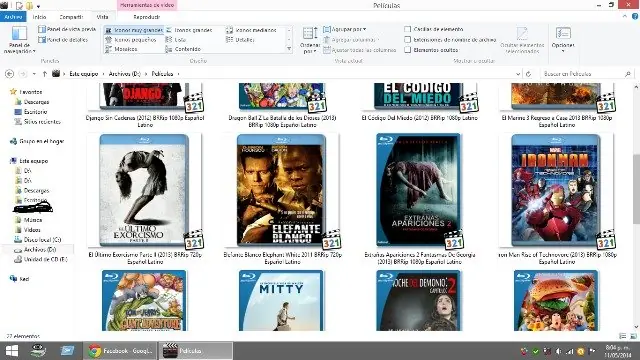Click Herramientas de vídeo contextual tab
This screenshot has height=360, width=640.
coord(147,5)
